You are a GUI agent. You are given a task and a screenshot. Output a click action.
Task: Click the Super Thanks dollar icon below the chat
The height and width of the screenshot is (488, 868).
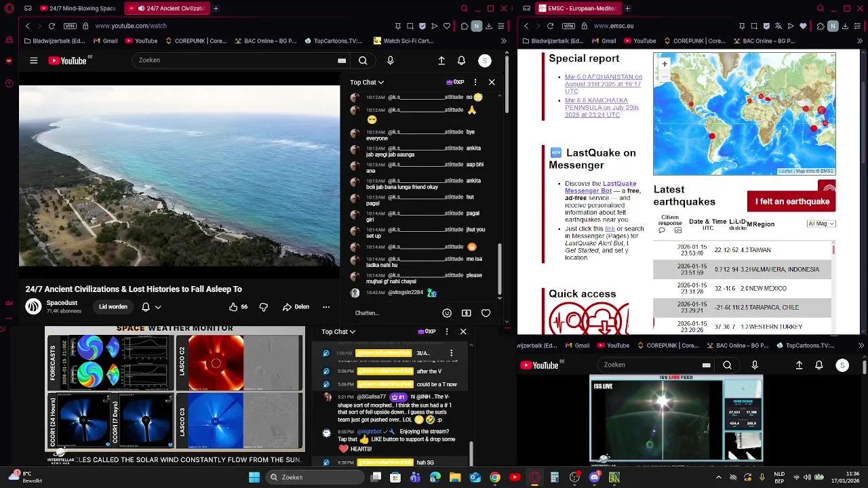pyautogui.click(x=466, y=312)
